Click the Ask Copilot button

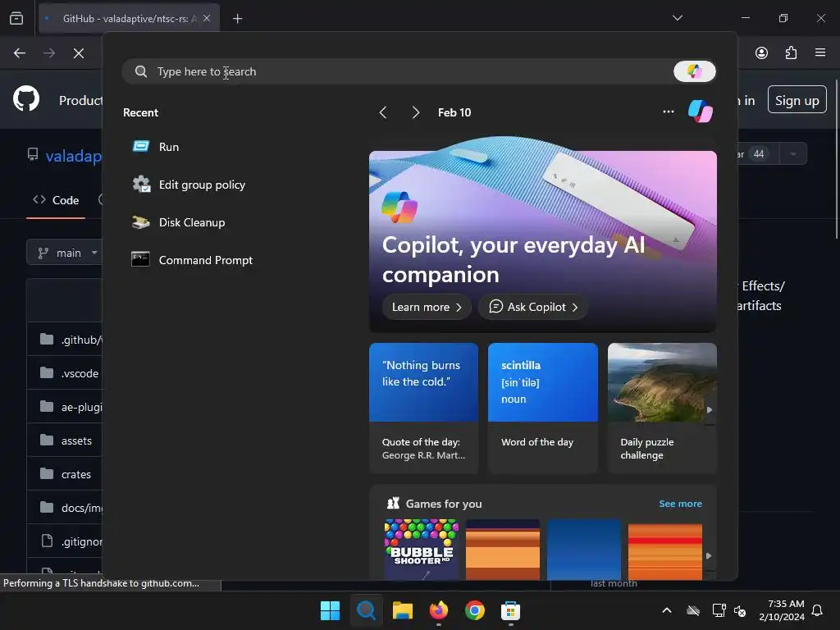tap(533, 307)
